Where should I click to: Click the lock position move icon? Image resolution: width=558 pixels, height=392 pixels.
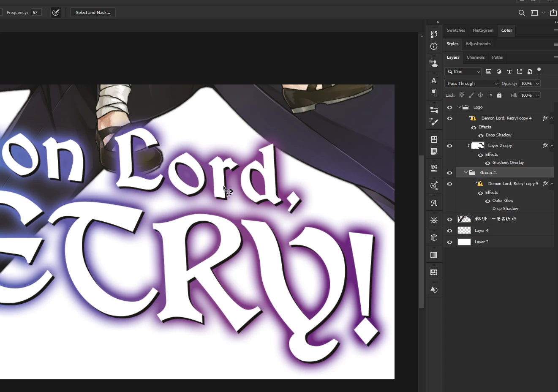tap(480, 95)
